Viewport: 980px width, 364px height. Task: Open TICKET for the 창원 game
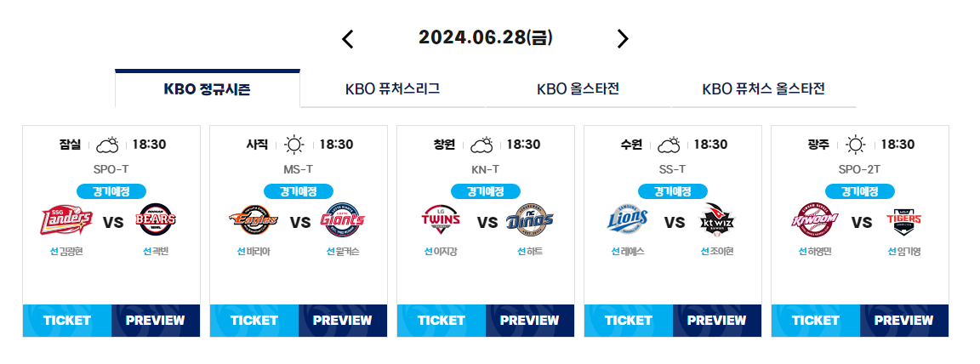pyautogui.click(x=442, y=321)
